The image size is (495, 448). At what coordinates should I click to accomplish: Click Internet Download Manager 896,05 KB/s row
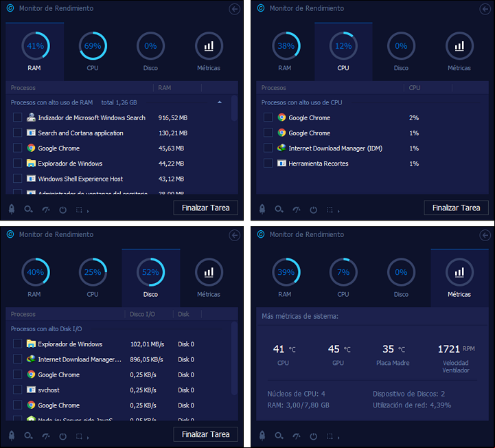(x=119, y=359)
